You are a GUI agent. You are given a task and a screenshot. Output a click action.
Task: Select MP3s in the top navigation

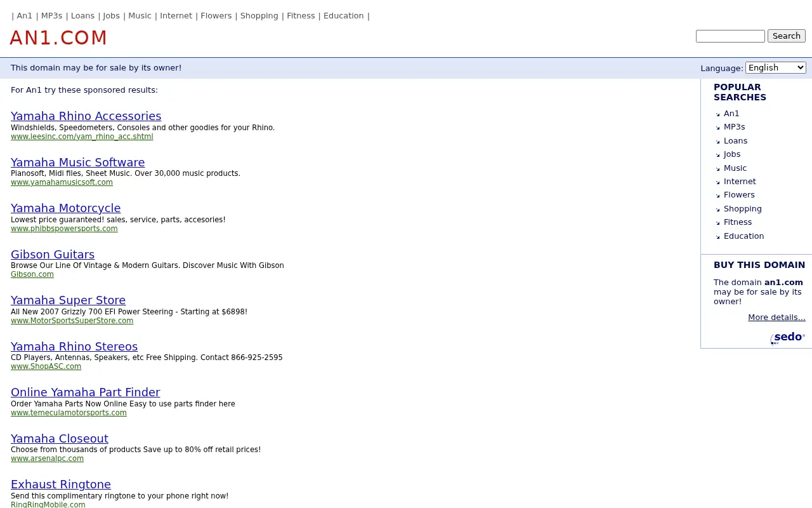(x=52, y=16)
